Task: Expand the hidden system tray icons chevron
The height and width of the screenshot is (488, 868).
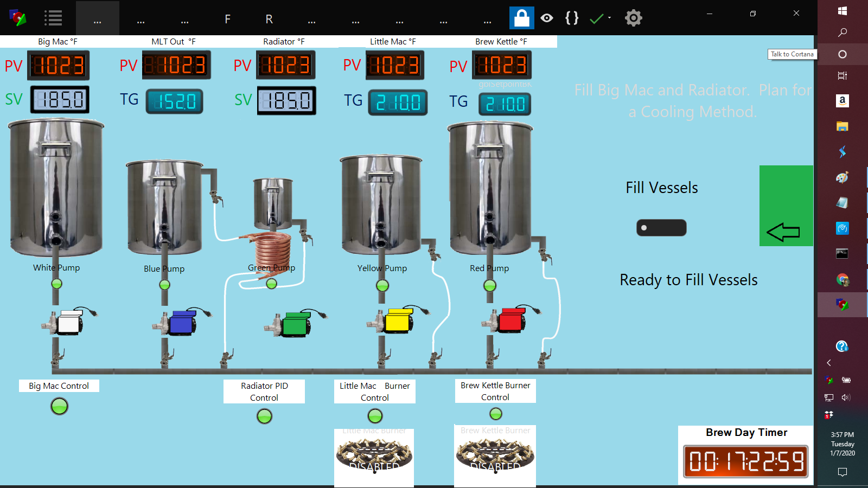Action: click(829, 363)
